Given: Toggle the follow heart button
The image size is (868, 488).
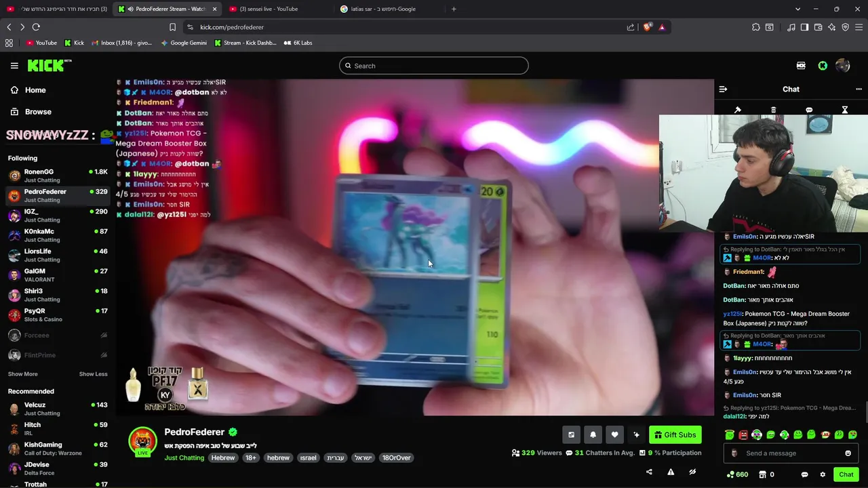Looking at the screenshot, I should pyautogui.click(x=614, y=435).
